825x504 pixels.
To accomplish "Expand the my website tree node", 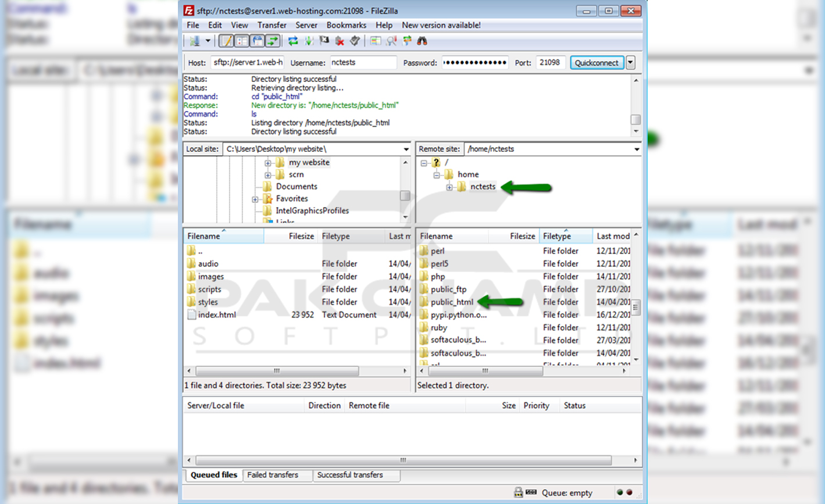I will (267, 163).
